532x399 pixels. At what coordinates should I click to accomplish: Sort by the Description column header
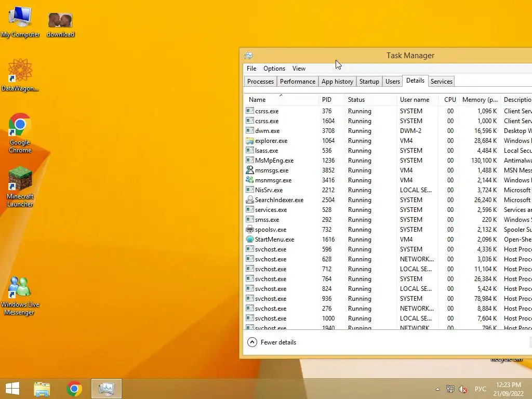coord(517,99)
